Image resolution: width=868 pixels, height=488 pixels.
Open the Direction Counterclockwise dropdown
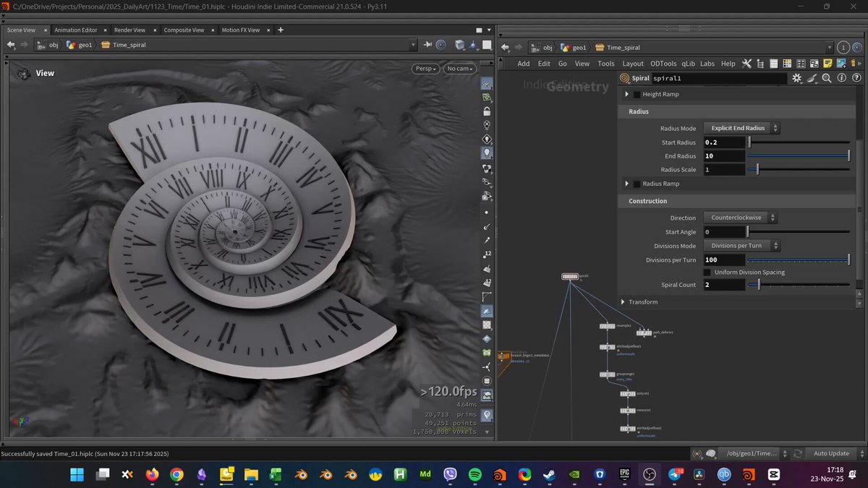(x=740, y=218)
